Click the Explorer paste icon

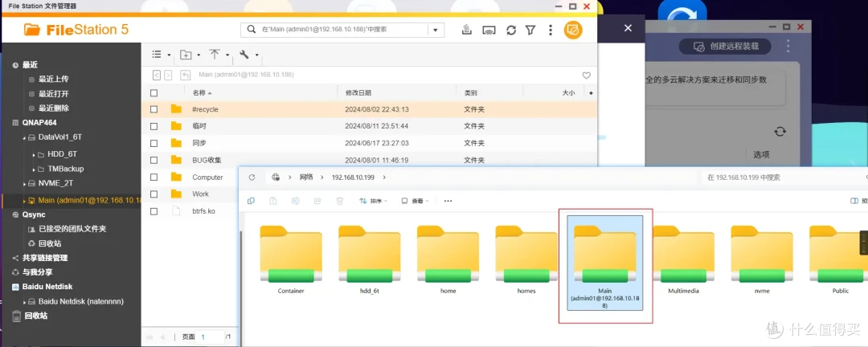[273, 201]
